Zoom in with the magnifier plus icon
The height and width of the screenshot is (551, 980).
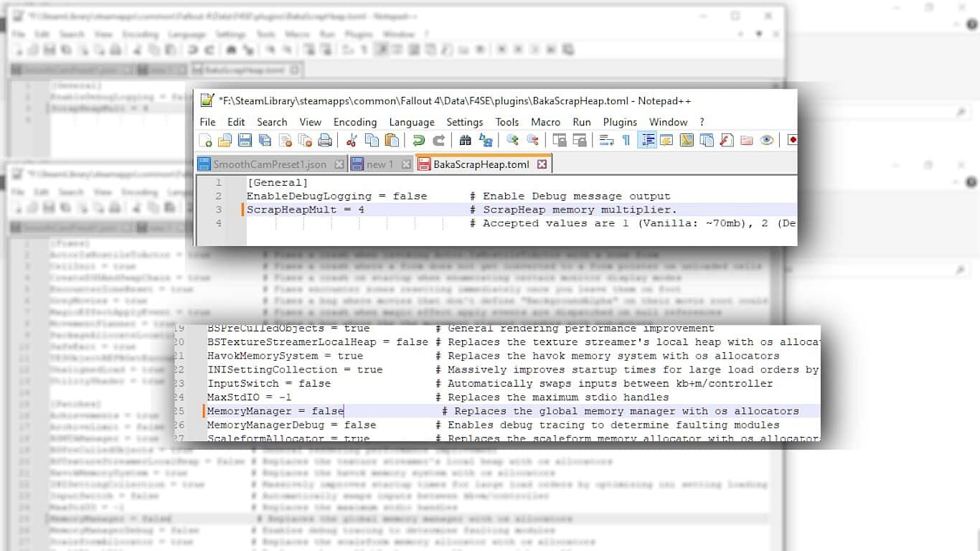[512, 140]
